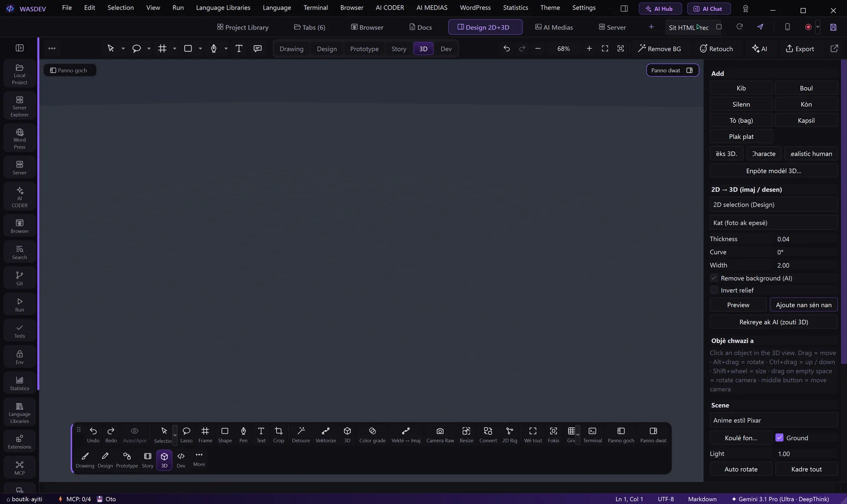Image resolution: width=847 pixels, height=504 pixels.
Task: Switch to the Prototype mode tab
Action: (x=364, y=49)
